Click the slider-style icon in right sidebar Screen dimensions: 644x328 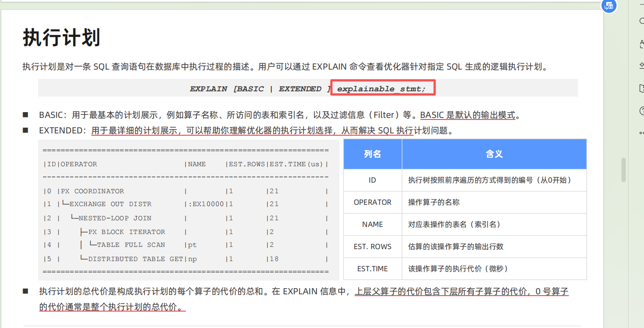[x=641, y=66]
